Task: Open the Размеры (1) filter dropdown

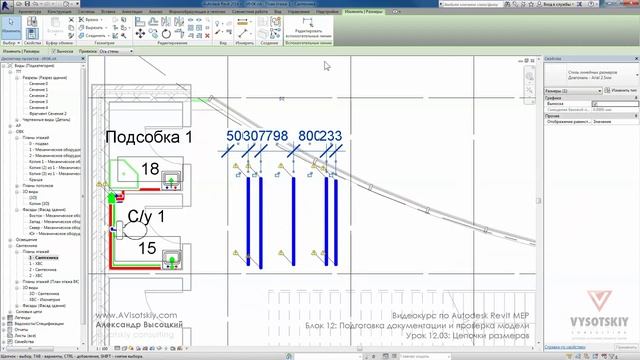Action: tap(573, 91)
